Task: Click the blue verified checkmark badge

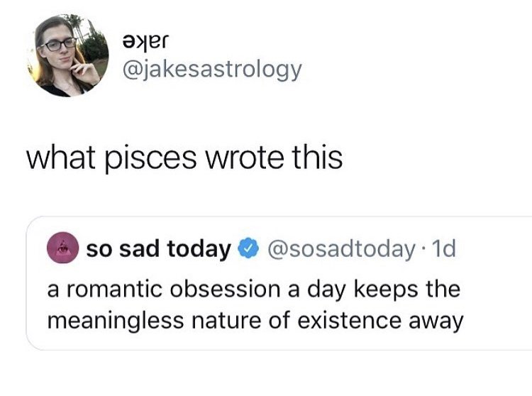Action: pos(248,249)
